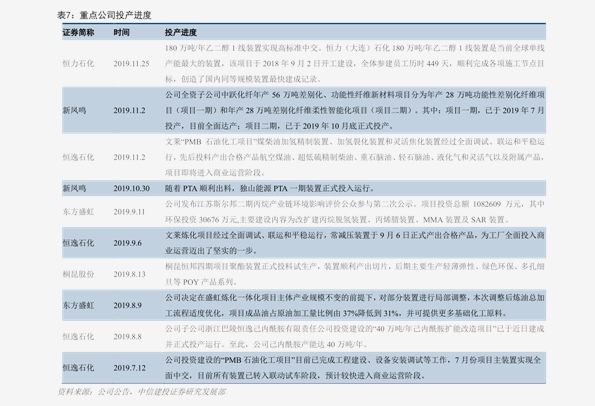Click 桐昆股份 company name
Image resolution: width=595 pixels, height=406 pixels.
78,274
